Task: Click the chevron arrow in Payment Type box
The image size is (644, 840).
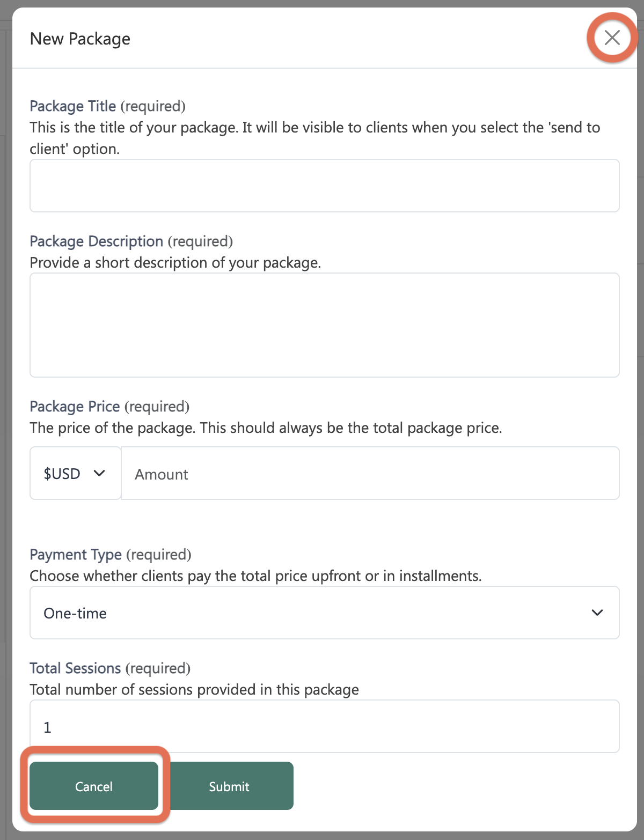Action: [x=597, y=613]
